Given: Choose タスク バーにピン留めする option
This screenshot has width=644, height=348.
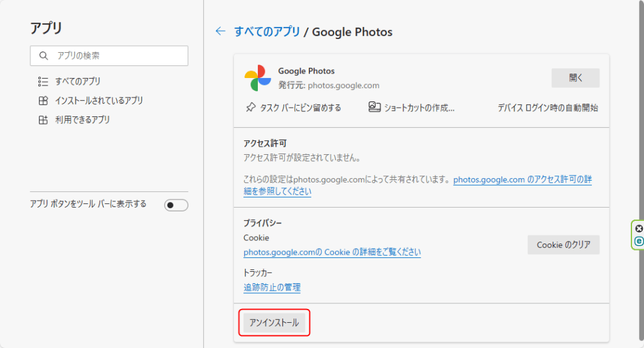Looking at the screenshot, I should pyautogui.click(x=294, y=108).
